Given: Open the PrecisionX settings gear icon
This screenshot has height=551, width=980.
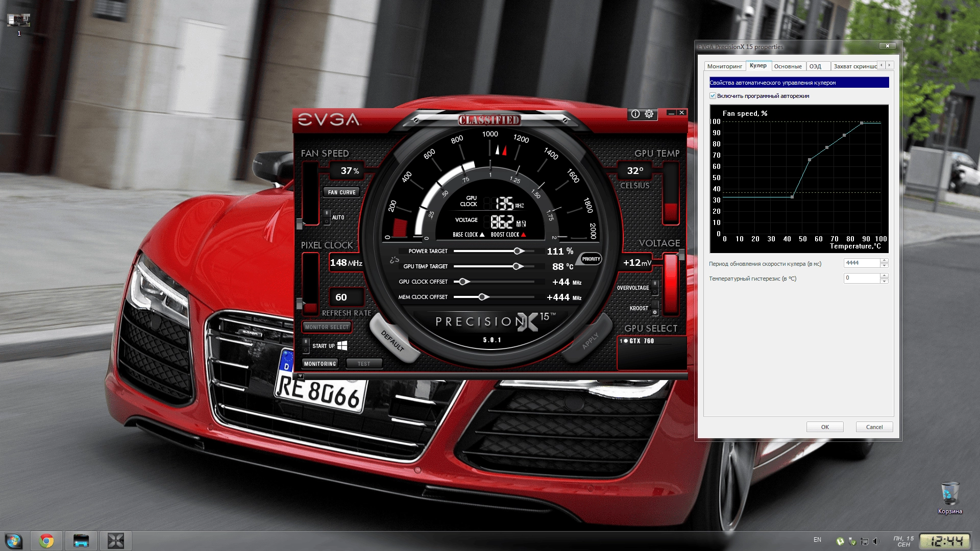Looking at the screenshot, I should (x=649, y=114).
